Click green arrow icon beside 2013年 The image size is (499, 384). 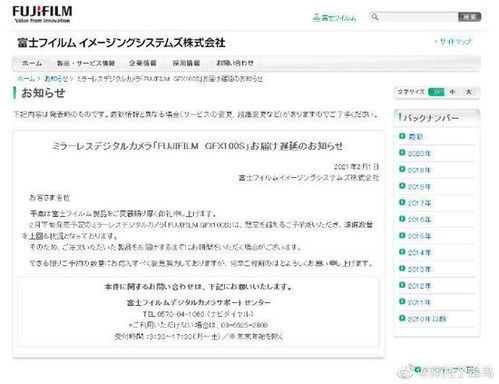point(402,268)
